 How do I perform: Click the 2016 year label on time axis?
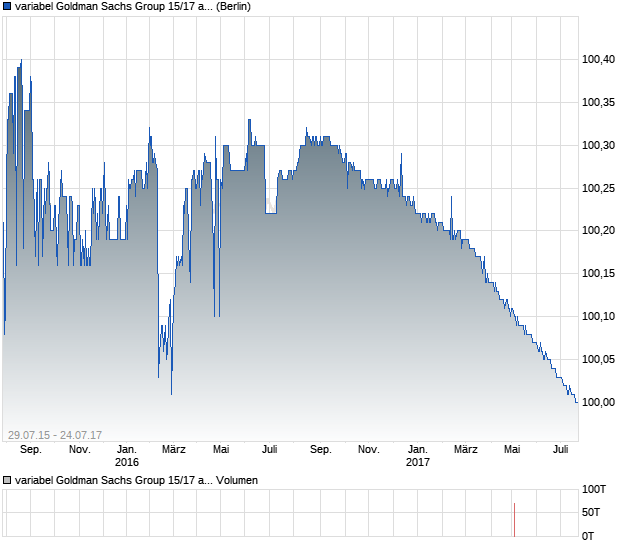(x=127, y=462)
